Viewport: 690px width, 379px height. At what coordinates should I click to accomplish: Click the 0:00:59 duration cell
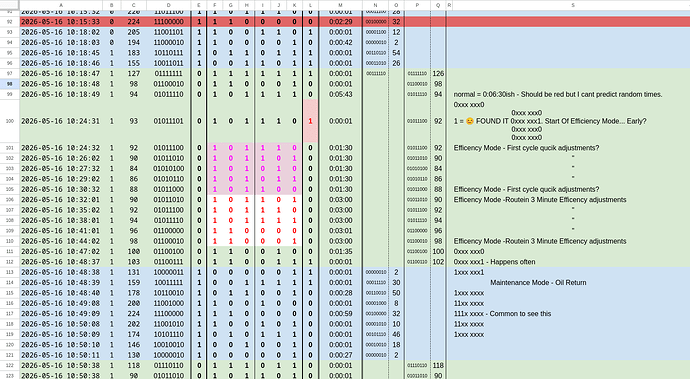pos(341,314)
